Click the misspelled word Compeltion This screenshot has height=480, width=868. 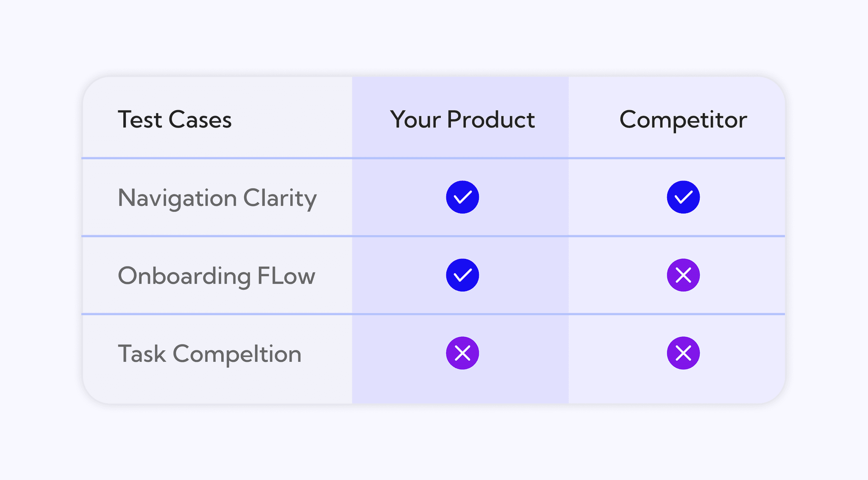coord(237,354)
